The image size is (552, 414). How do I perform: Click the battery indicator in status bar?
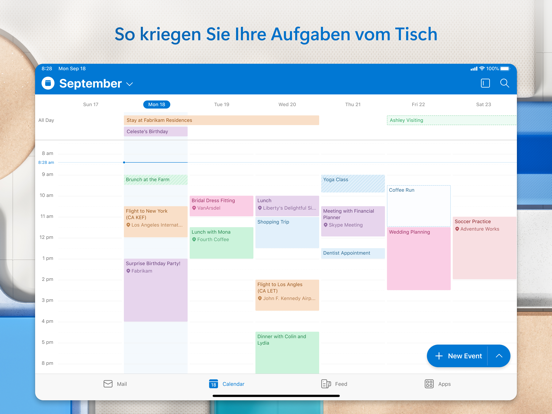(505, 69)
